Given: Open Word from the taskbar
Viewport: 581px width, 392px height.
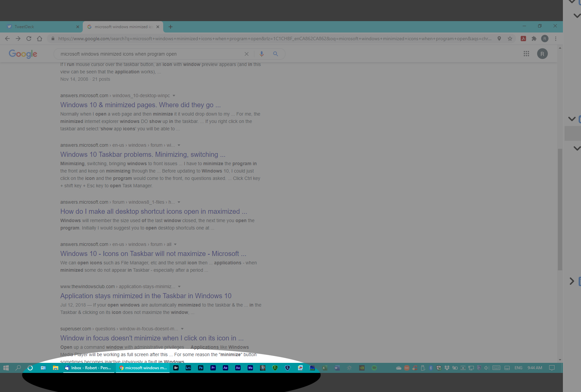Looking at the screenshot, I should [x=337, y=368].
